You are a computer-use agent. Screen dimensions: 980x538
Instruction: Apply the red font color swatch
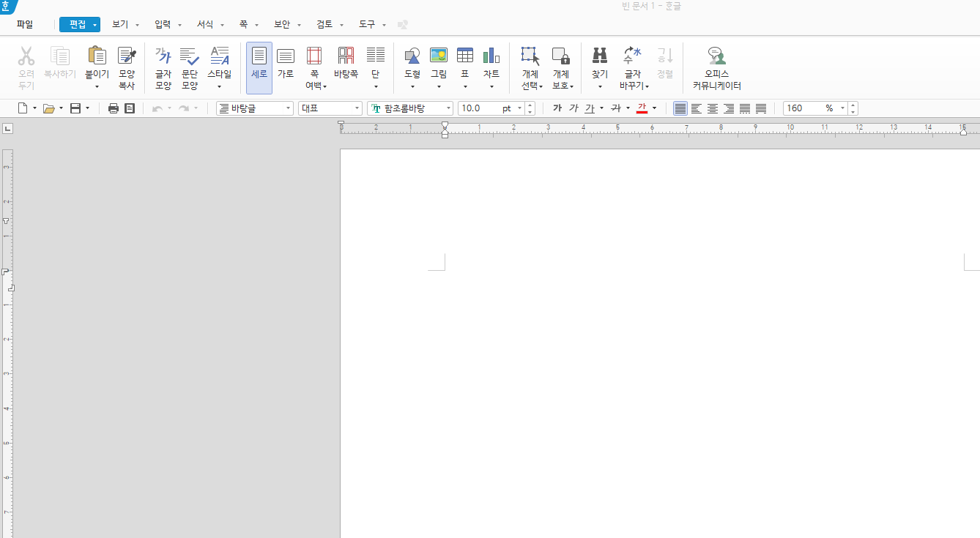[x=642, y=108]
